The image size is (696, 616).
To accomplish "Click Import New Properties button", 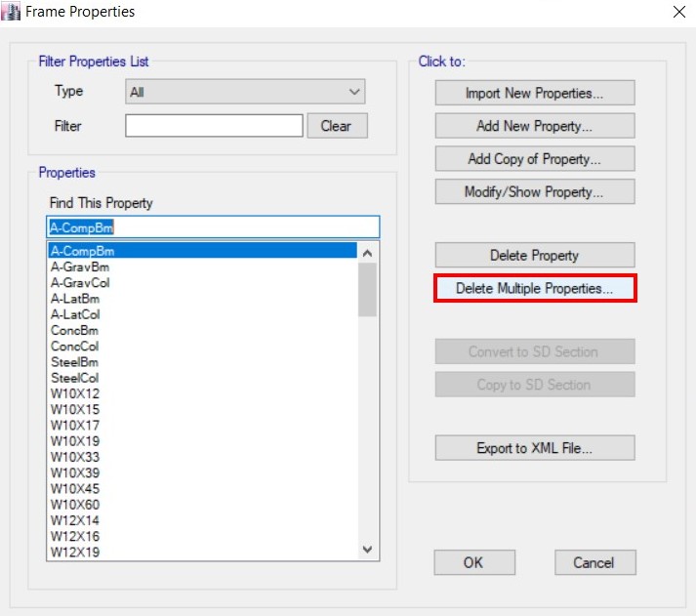I will pos(535,93).
